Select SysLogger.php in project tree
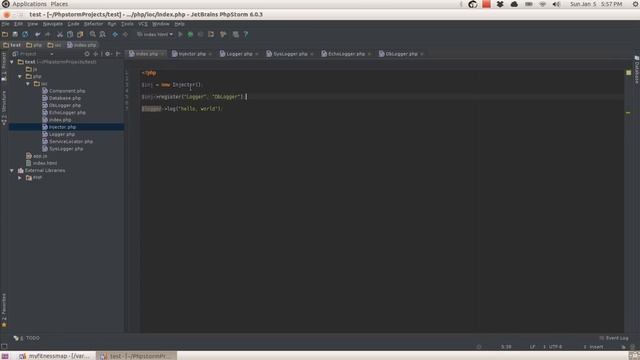This screenshot has width=640, height=360. (x=66, y=149)
